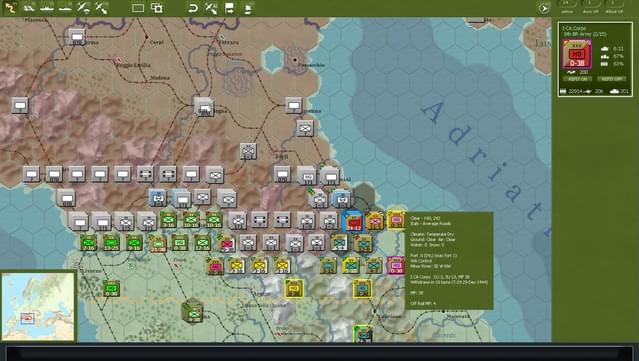Click the hex information tooltip panel
The image size is (639, 361).
pos(449,260)
